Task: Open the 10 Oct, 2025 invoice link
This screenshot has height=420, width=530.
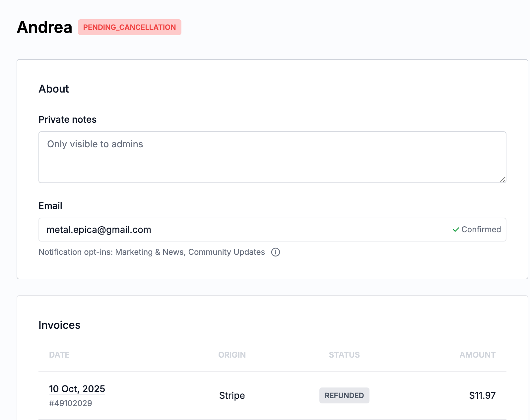Action: [77, 389]
